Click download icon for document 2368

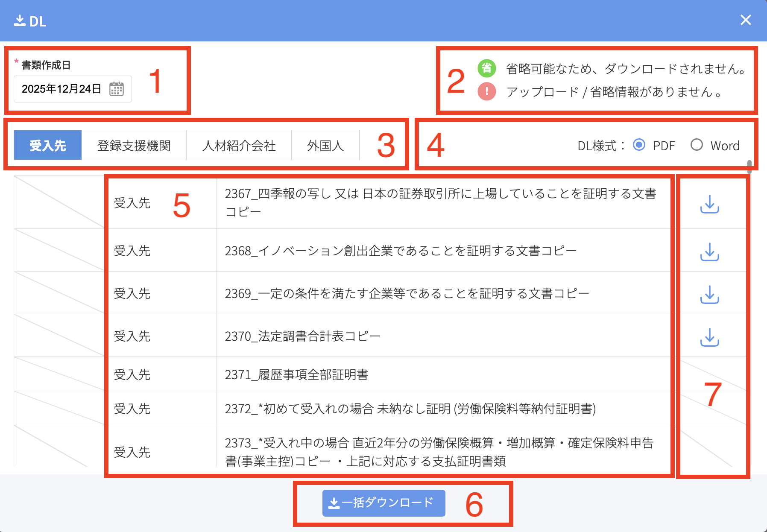[x=709, y=251]
